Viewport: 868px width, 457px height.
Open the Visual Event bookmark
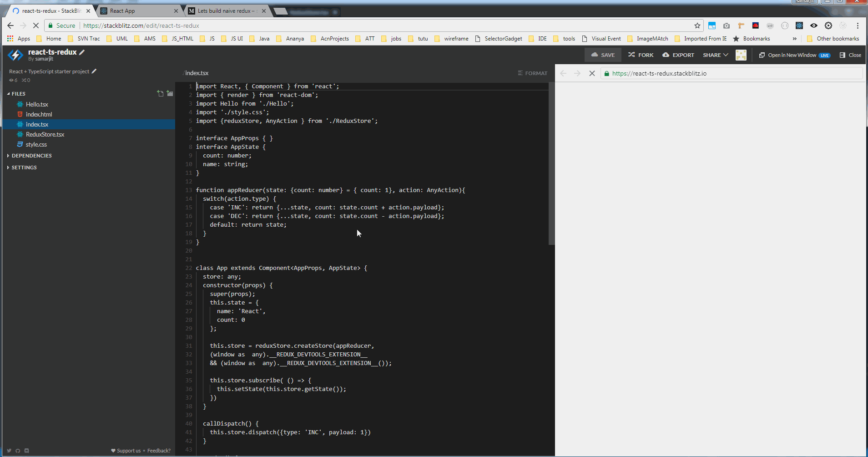(601, 39)
